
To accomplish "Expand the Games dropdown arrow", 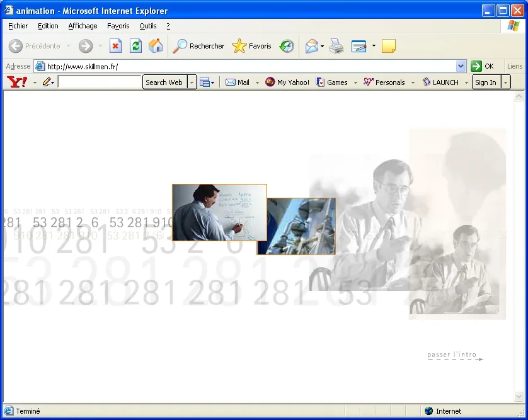I will click(x=355, y=82).
